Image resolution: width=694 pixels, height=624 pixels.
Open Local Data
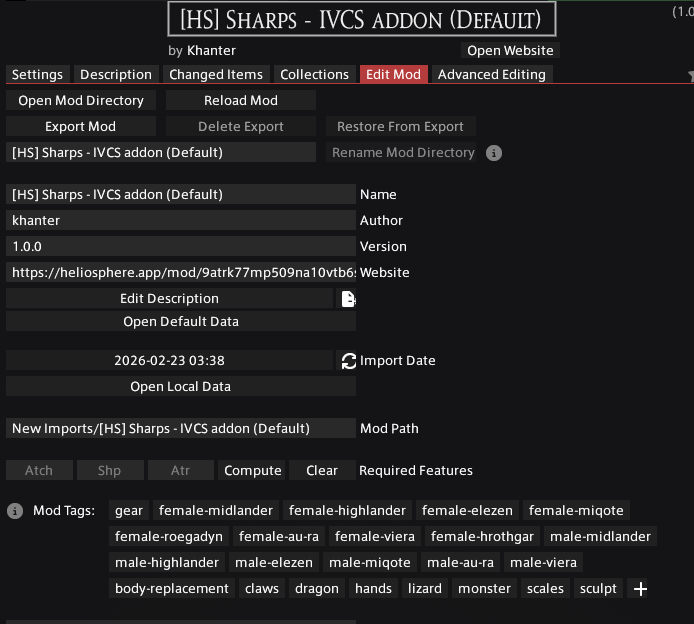tap(180, 387)
